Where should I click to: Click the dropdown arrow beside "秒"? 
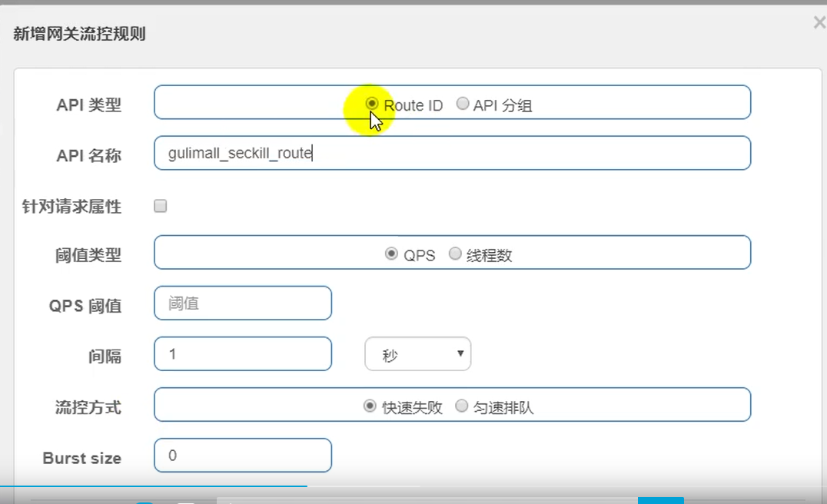click(460, 353)
